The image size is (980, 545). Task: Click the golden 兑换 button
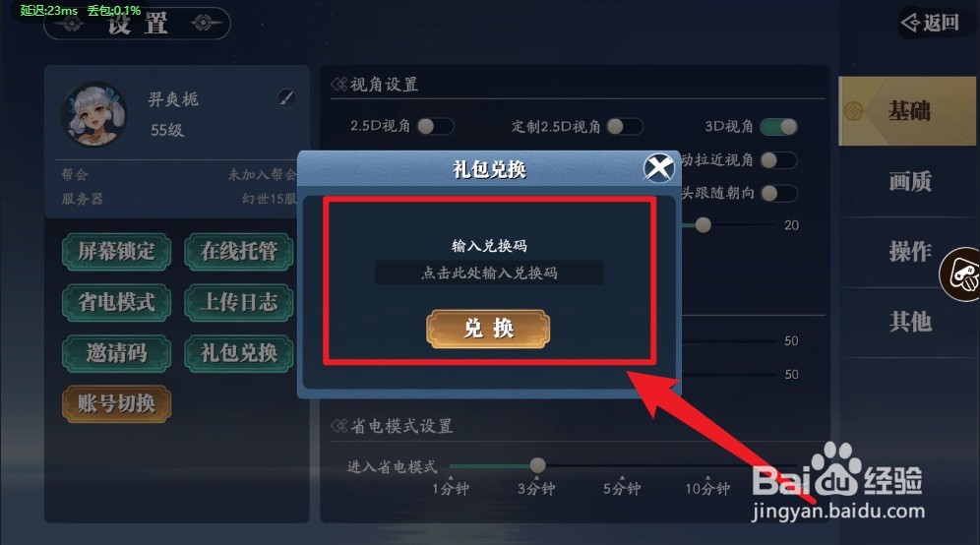[488, 329]
